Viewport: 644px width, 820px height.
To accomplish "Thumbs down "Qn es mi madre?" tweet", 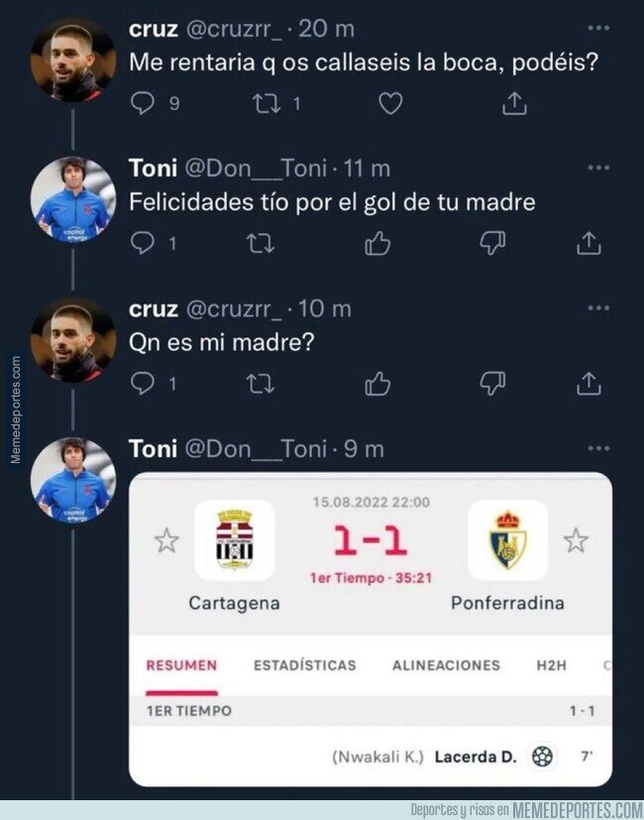I will pyautogui.click(x=492, y=382).
